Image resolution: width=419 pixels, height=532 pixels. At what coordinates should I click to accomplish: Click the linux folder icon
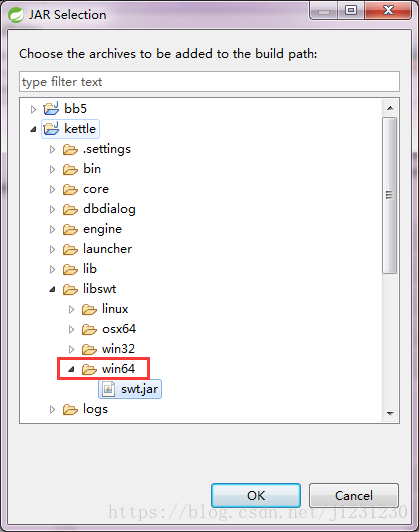tap(89, 309)
